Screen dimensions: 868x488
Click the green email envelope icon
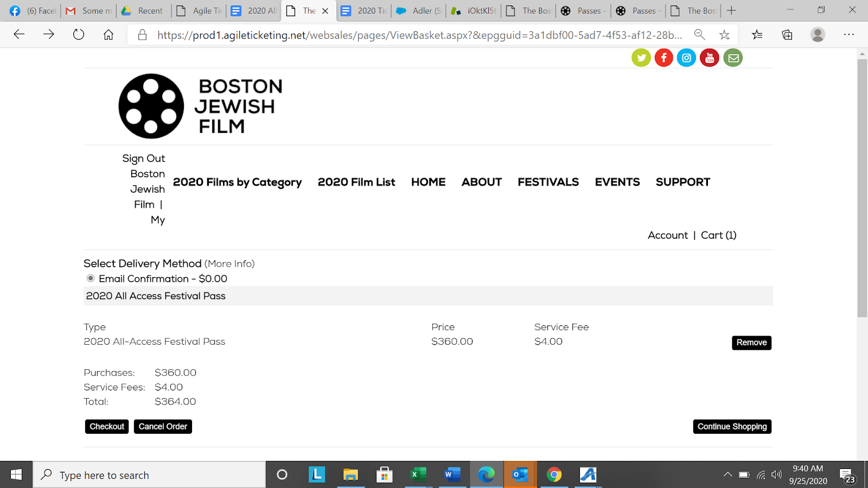pos(733,57)
